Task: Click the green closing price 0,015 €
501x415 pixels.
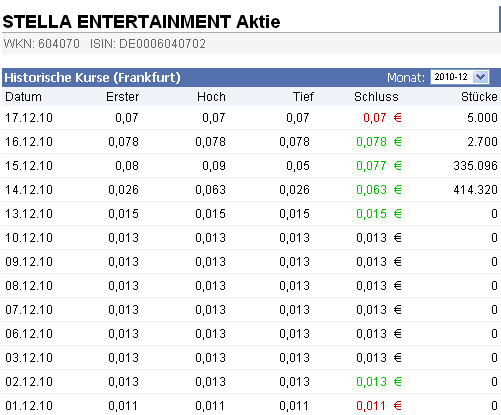Action: coord(379,214)
